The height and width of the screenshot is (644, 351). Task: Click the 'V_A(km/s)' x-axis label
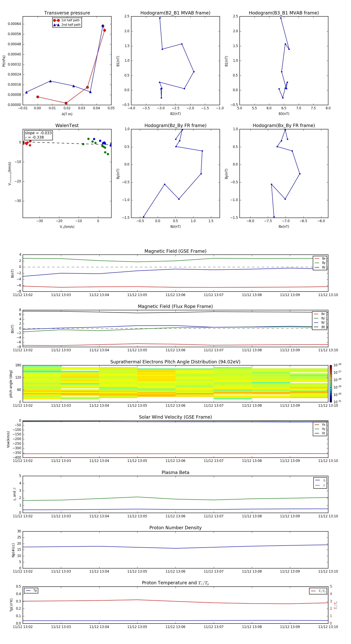tap(67, 227)
